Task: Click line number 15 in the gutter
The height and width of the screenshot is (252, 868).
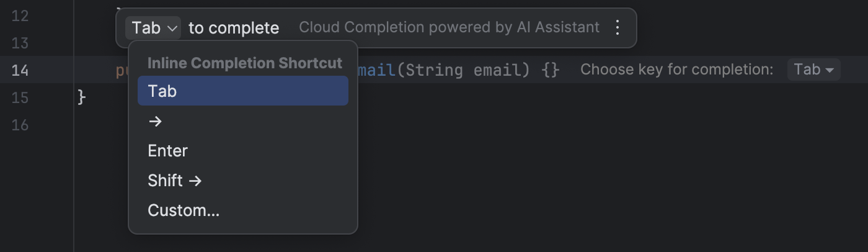Action: pyautogui.click(x=20, y=97)
